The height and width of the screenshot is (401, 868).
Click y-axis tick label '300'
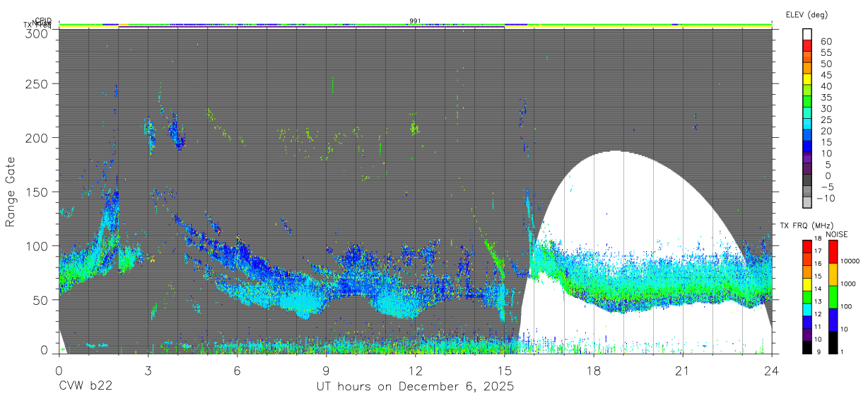[38, 33]
